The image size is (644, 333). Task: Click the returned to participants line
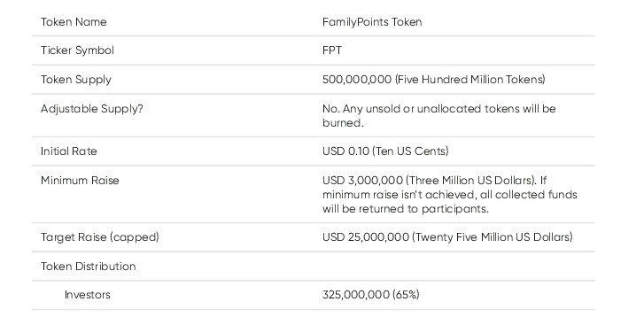[406, 209]
